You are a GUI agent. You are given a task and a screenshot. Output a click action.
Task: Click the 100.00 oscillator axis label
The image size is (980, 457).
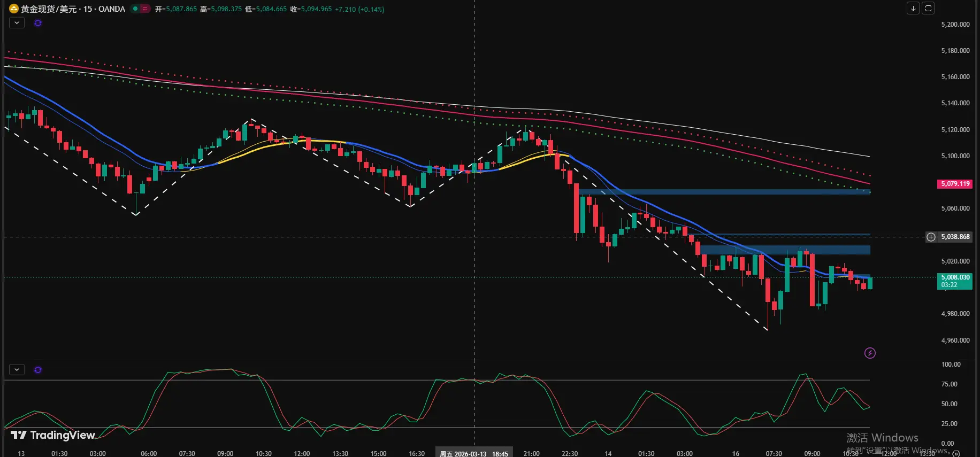pos(951,365)
